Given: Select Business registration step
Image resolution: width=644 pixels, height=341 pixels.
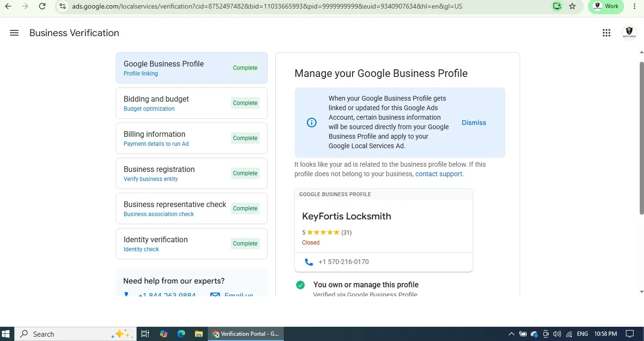Looking at the screenshot, I should [x=192, y=173].
